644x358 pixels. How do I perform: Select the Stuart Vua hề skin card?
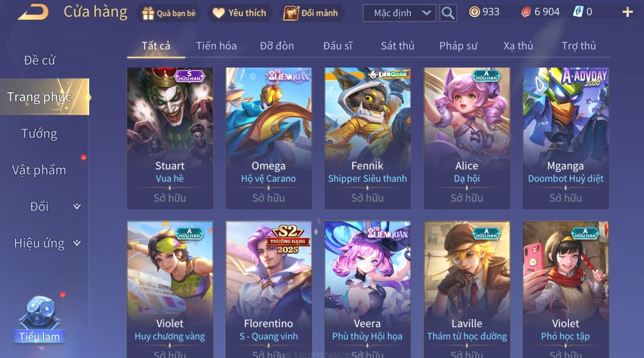(x=170, y=138)
